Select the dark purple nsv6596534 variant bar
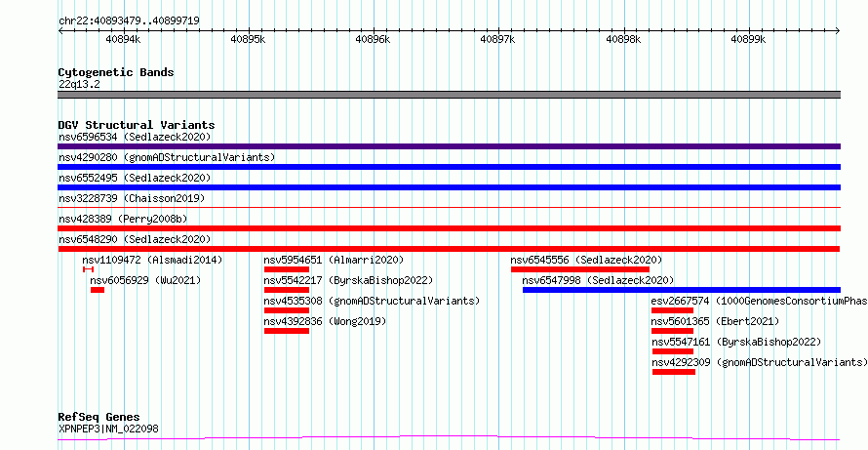The height and width of the screenshot is (450, 868). [x=449, y=146]
